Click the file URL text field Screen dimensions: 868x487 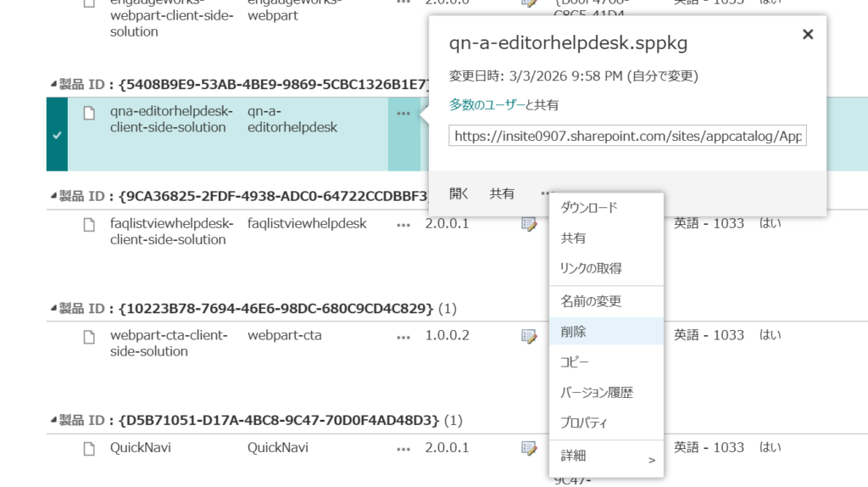627,136
